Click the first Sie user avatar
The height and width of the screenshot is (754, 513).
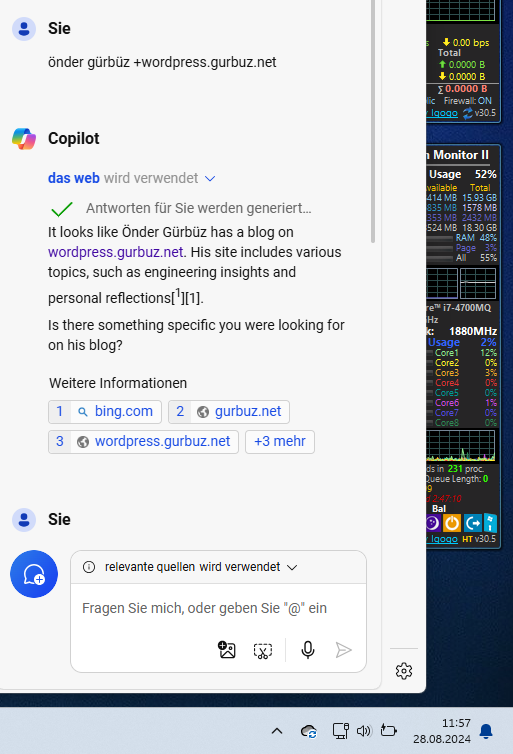[24, 29]
